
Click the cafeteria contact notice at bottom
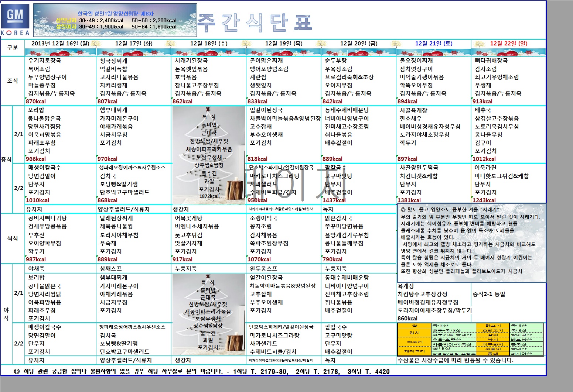(x=201, y=371)
